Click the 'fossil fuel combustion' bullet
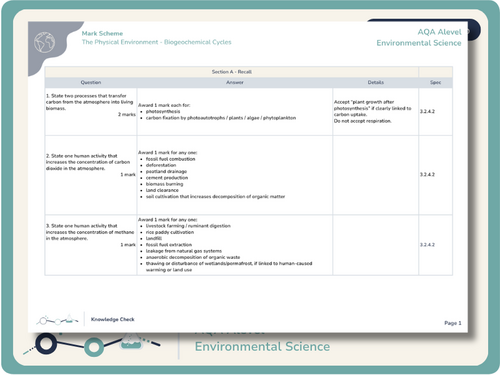The width and height of the screenshot is (500, 375). tap(170, 159)
